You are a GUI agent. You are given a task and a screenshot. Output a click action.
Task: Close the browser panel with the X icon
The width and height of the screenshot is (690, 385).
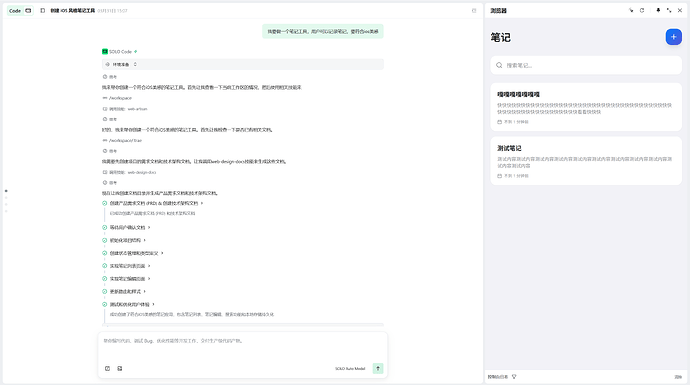coord(680,10)
